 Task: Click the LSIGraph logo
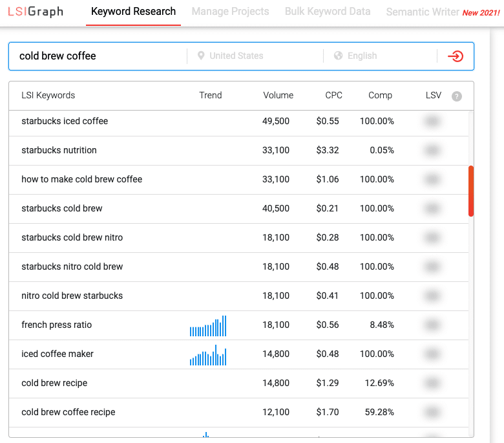pyautogui.click(x=36, y=12)
